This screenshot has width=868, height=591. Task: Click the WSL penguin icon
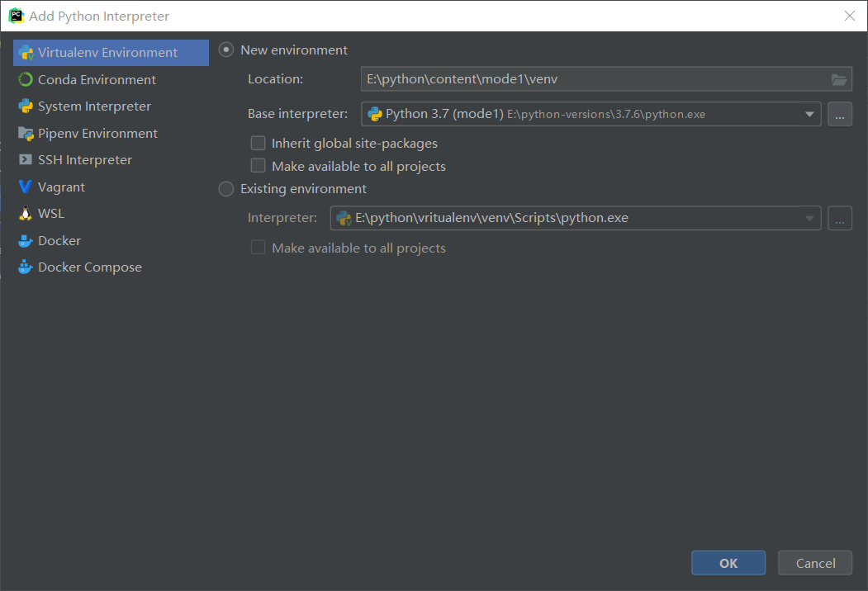[26, 214]
